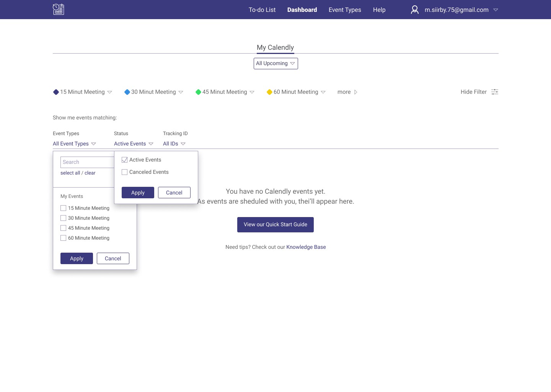
Task: Click the more event types label
Action: (x=344, y=92)
